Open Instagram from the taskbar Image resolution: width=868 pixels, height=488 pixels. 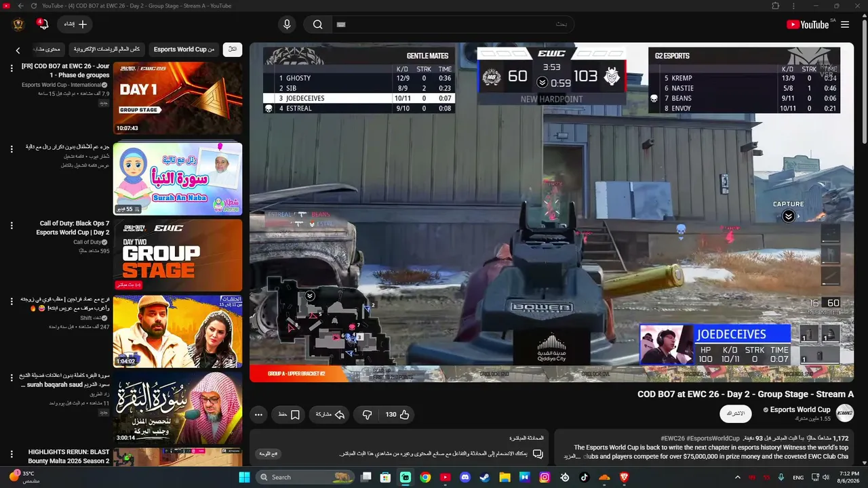click(545, 477)
